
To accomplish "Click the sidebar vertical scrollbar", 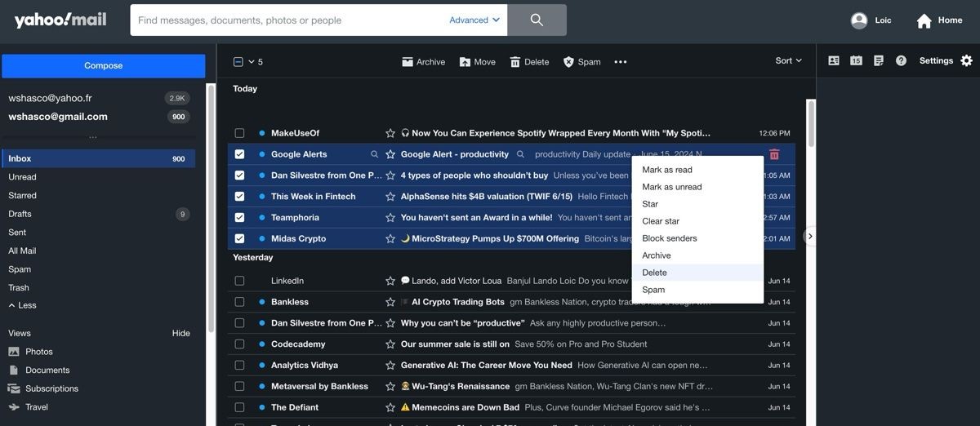I will 211,208.
